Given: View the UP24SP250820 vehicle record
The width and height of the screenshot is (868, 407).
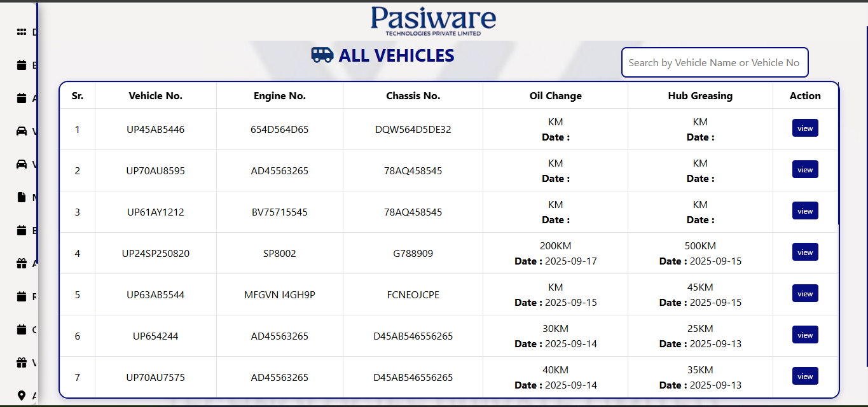Looking at the screenshot, I should tap(805, 252).
